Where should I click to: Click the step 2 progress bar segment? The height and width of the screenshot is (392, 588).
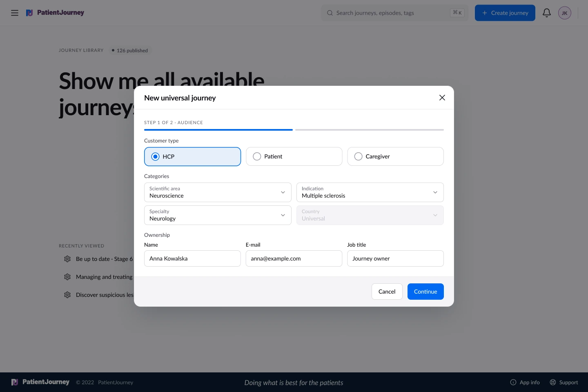[370, 130]
